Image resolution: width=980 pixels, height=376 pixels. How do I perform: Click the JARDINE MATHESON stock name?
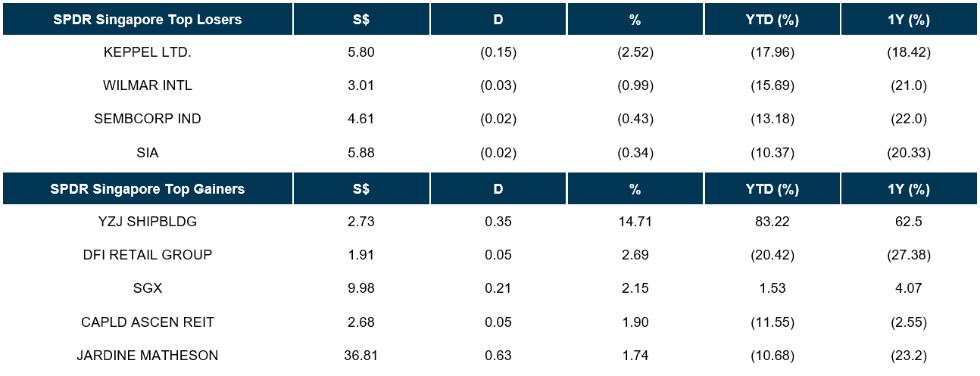click(148, 356)
